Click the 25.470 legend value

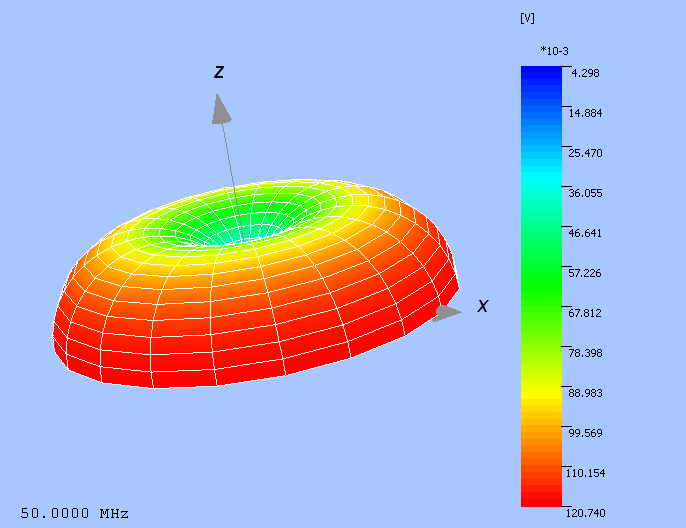coord(585,153)
